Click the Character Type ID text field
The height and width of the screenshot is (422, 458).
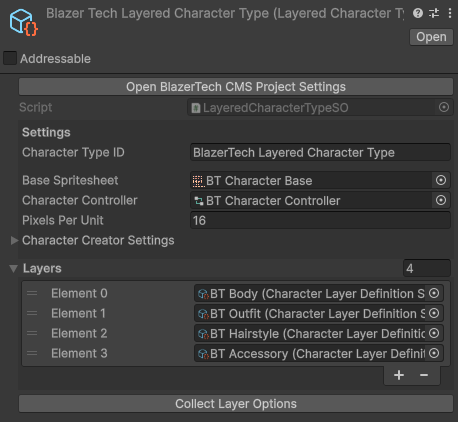click(x=320, y=152)
